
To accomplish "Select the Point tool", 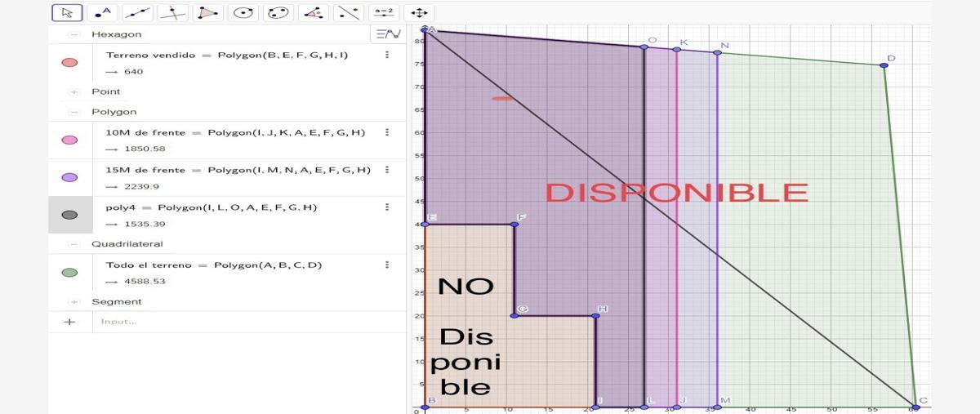I will (102, 12).
